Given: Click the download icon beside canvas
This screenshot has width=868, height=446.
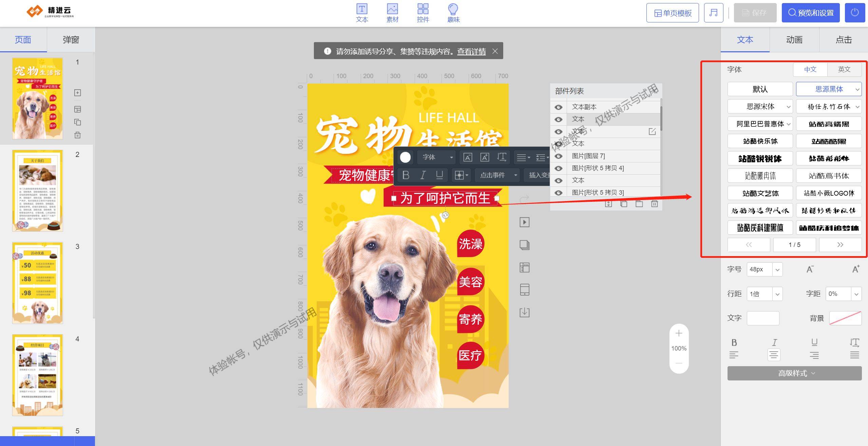Looking at the screenshot, I should pyautogui.click(x=525, y=312).
